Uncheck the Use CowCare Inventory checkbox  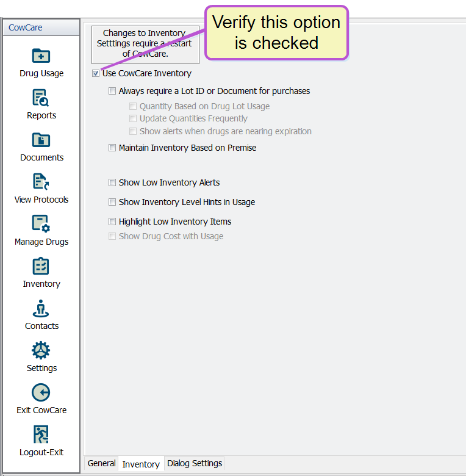[x=96, y=73]
